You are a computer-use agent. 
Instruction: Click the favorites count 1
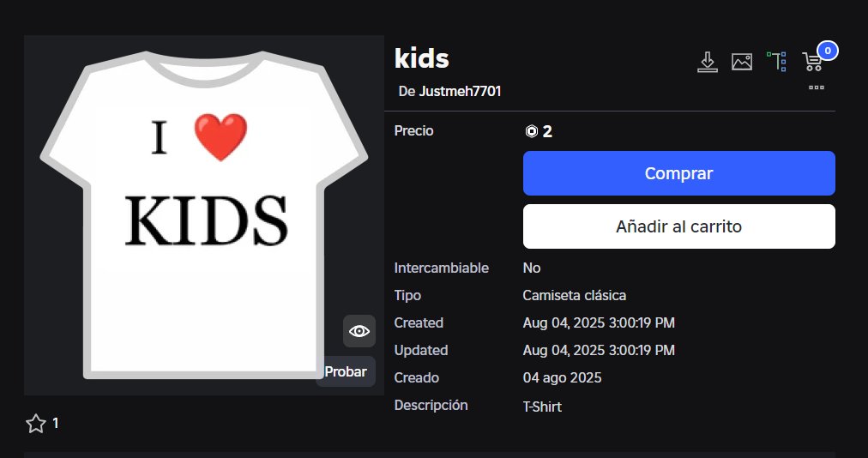[x=56, y=424]
